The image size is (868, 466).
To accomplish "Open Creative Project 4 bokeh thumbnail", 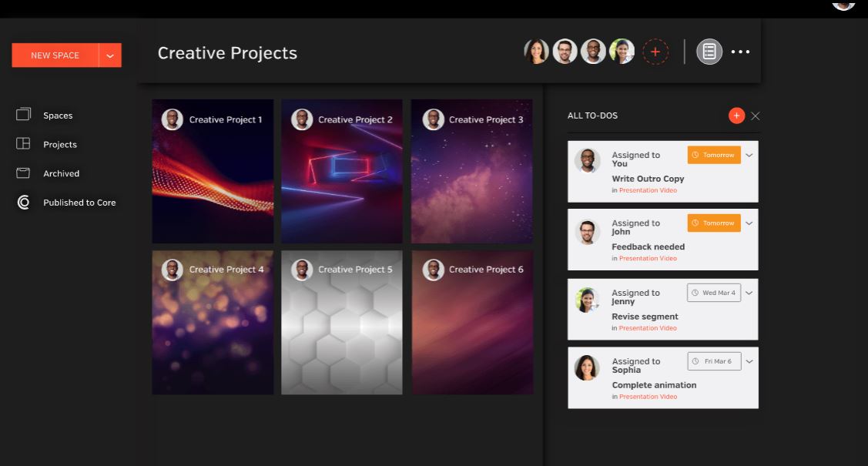I will (x=213, y=323).
